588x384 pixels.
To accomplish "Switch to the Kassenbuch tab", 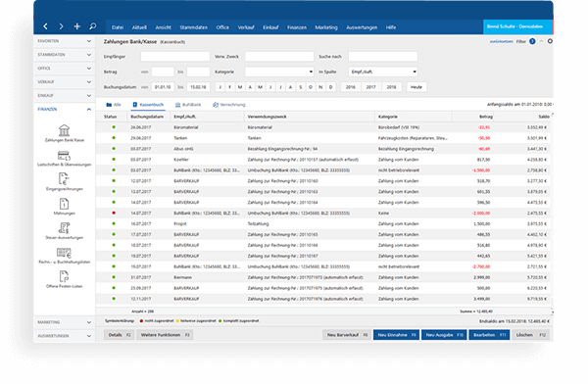I will [x=148, y=105].
